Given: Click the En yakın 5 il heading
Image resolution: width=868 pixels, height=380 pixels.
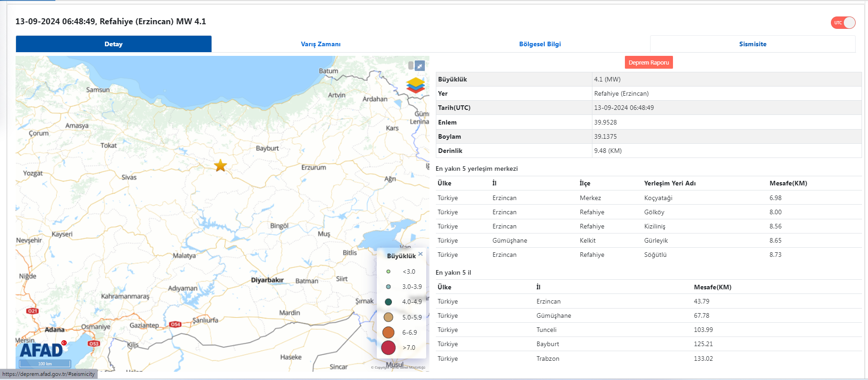Looking at the screenshot, I should tap(453, 272).
